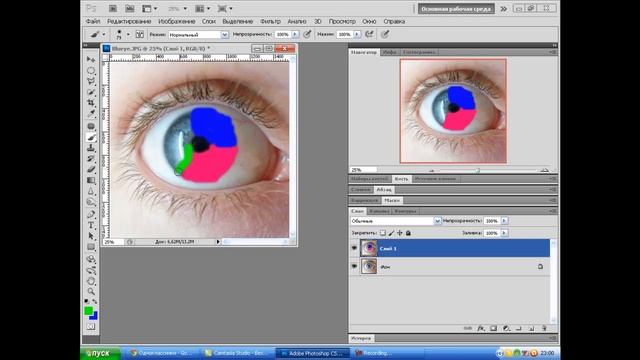Select the Path Selection tool
This screenshot has width=640, height=360.
(91, 236)
